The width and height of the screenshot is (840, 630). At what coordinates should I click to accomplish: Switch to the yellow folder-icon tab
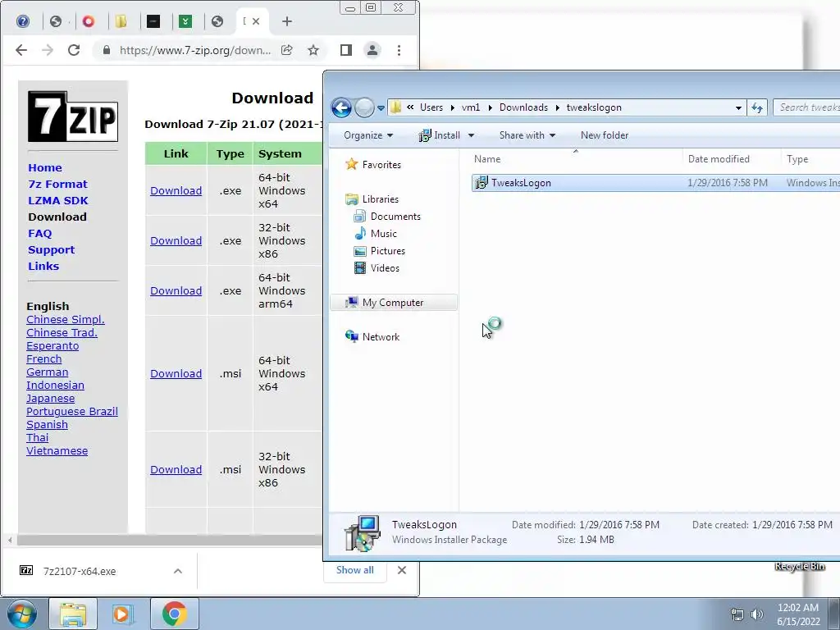(x=121, y=21)
